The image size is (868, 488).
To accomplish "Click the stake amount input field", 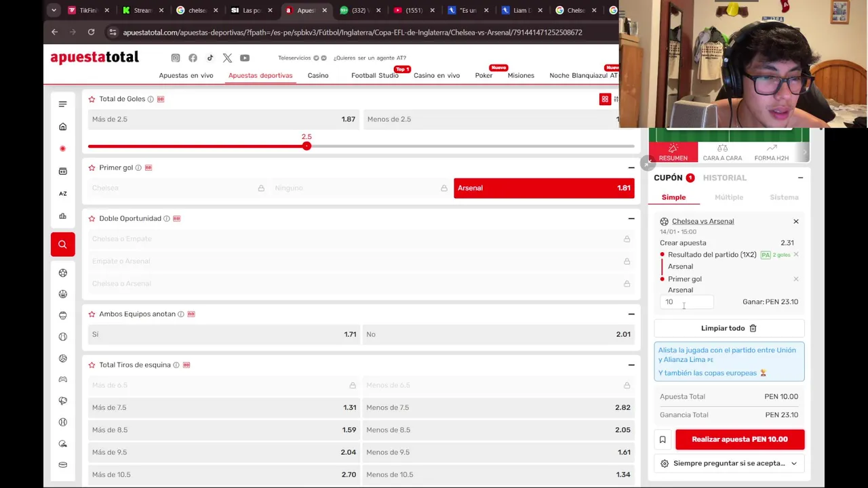I will 687,302.
